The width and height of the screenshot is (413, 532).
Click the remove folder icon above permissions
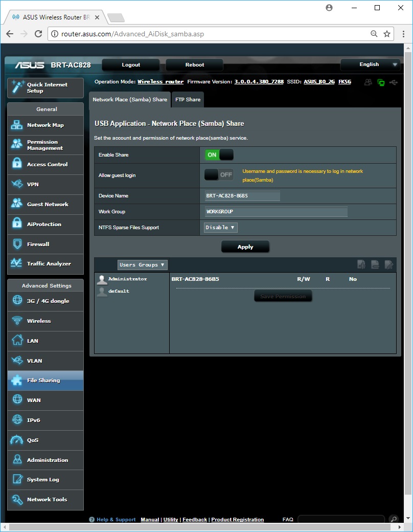coord(375,264)
